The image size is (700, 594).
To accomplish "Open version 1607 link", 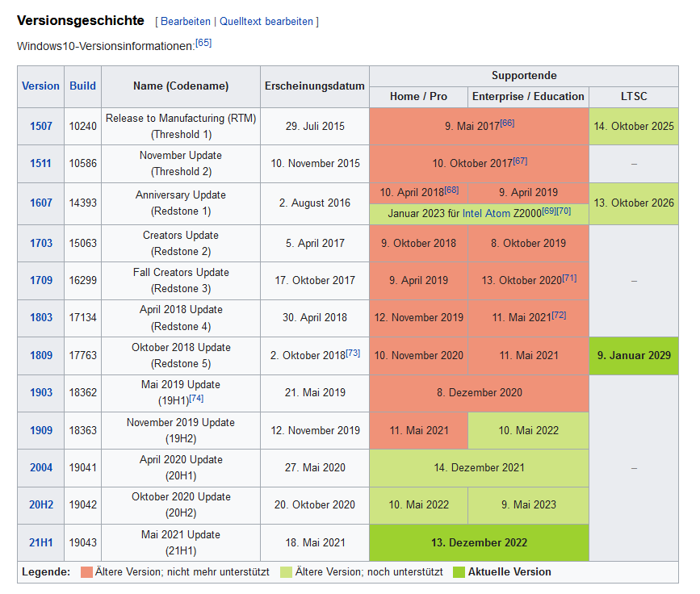I will (40, 203).
